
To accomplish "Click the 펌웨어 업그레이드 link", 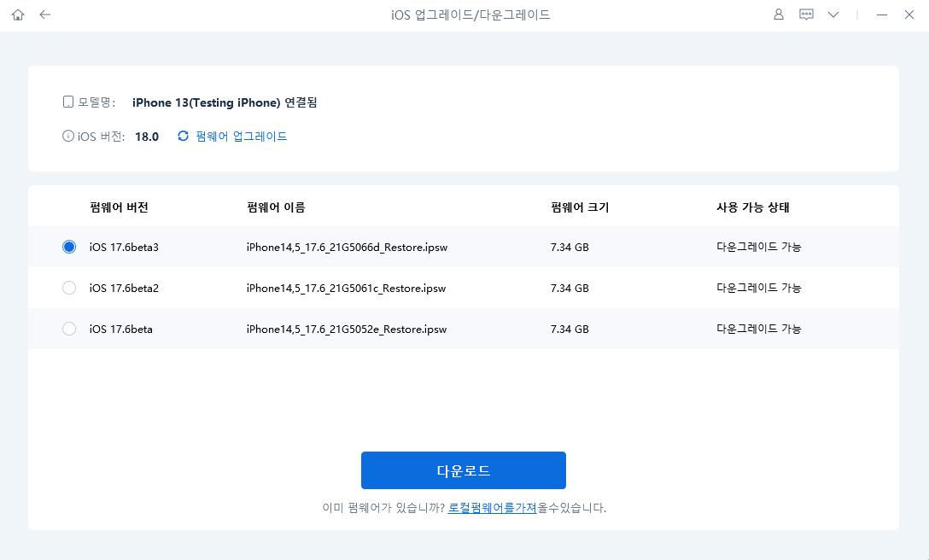I will [242, 136].
